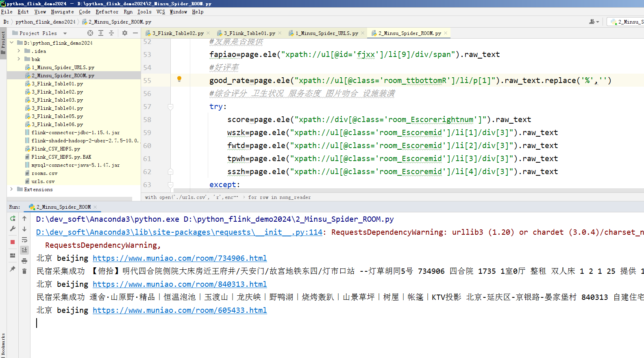
Task: Rerun the 2_Minsu_Spider_ROOM script
Action: click(13, 218)
